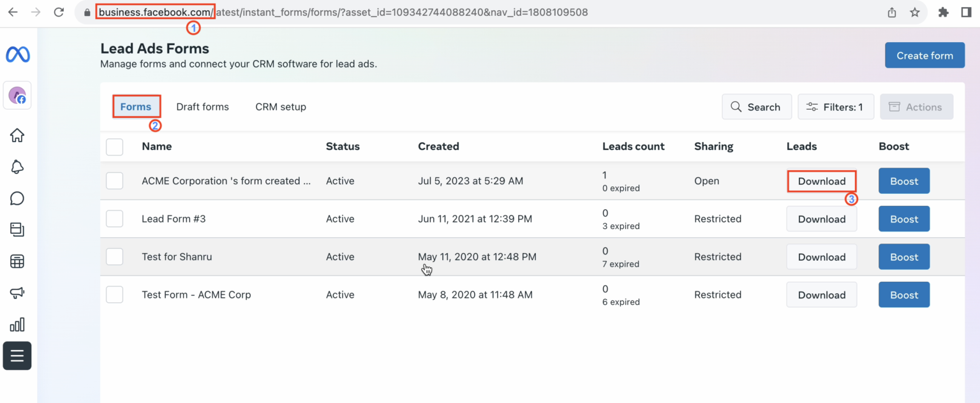Check the Lead Form #3 checkbox

(115, 219)
